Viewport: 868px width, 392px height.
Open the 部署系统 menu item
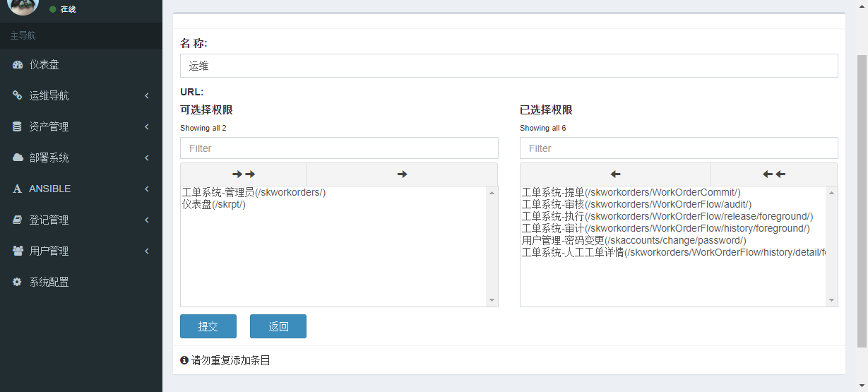coord(81,158)
